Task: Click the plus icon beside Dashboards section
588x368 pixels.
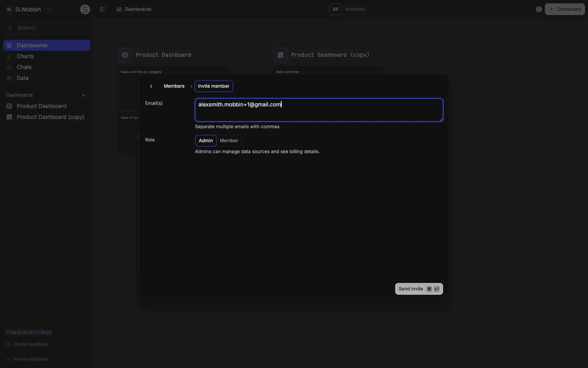Action: coord(83,95)
